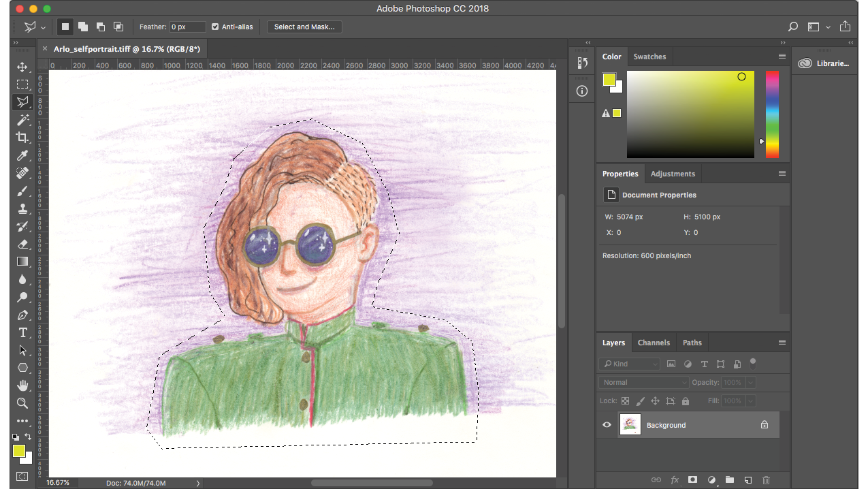Toggle the lock on the Background layer
Screen dimensions: 868x489
click(765, 425)
